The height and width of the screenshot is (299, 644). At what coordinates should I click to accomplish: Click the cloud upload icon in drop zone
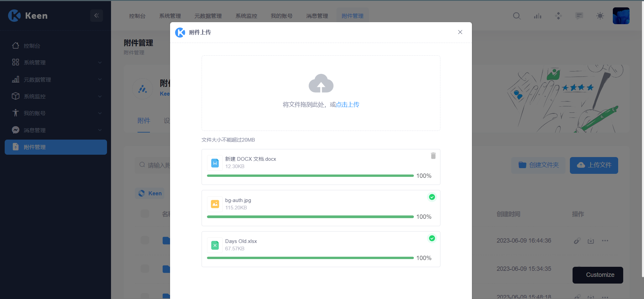321,83
